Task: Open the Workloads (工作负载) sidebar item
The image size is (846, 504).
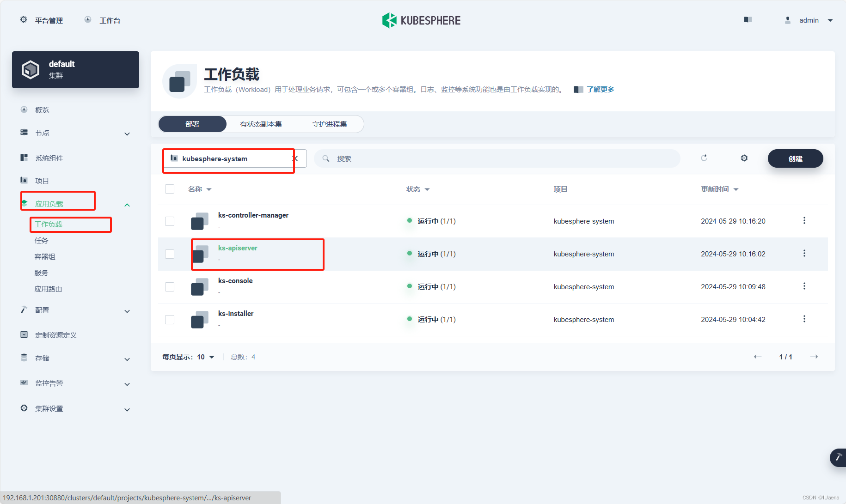Action: coord(48,224)
